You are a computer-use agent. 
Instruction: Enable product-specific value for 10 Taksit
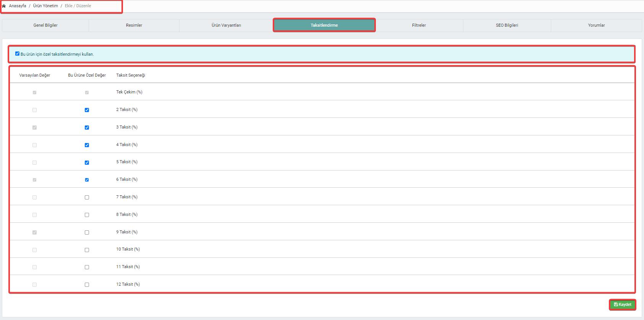tap(87, 250)
